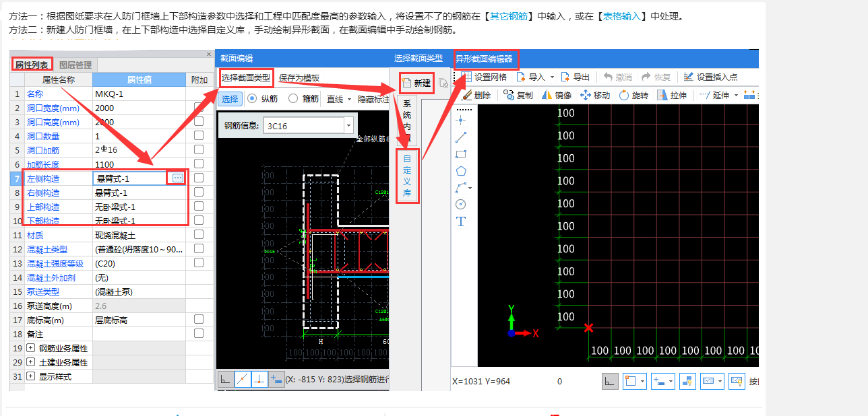This screenshot has height=416, width=868.
Task: Select the 移动 move tool
Action: [594, 96]
